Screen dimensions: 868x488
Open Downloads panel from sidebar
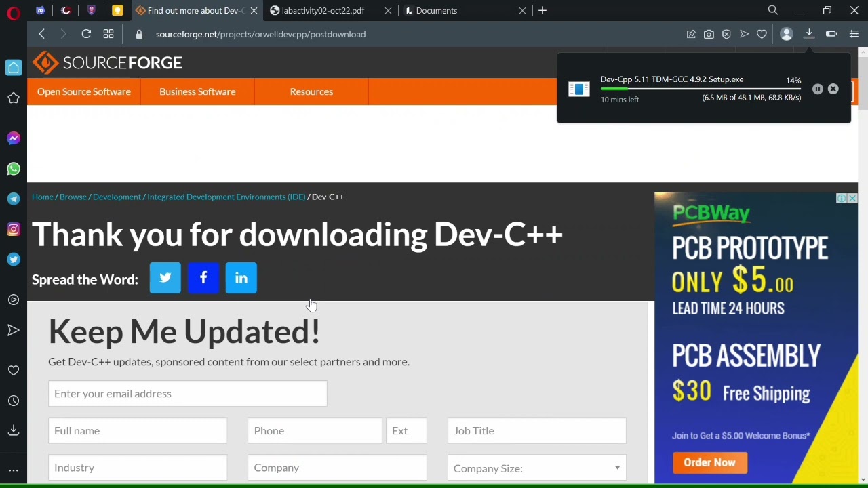(x=14, y=430)
